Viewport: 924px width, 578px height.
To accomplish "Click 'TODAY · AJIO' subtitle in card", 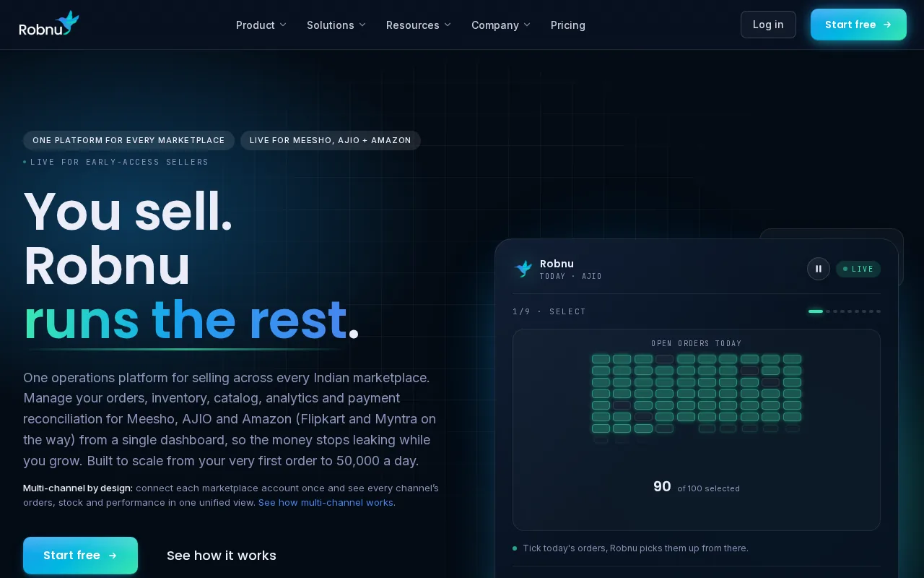I will pyautogui.click(x=571, y=277).
